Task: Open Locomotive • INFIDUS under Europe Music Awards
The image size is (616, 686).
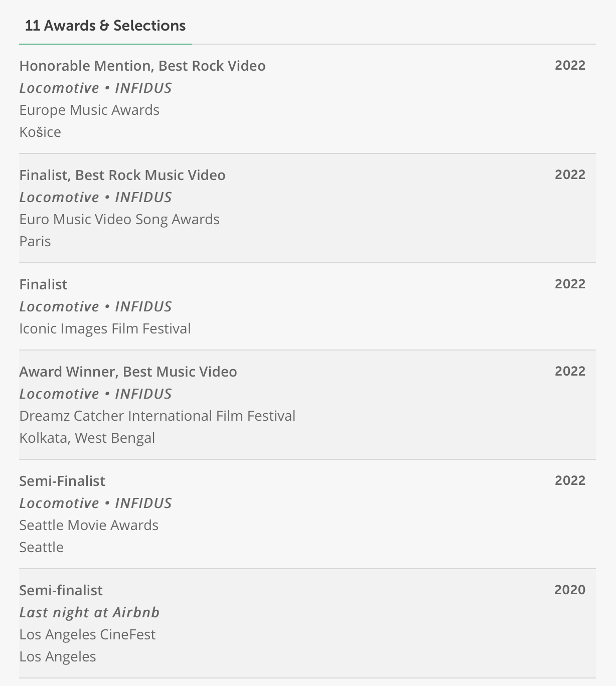Action: (x=95, y=88)
